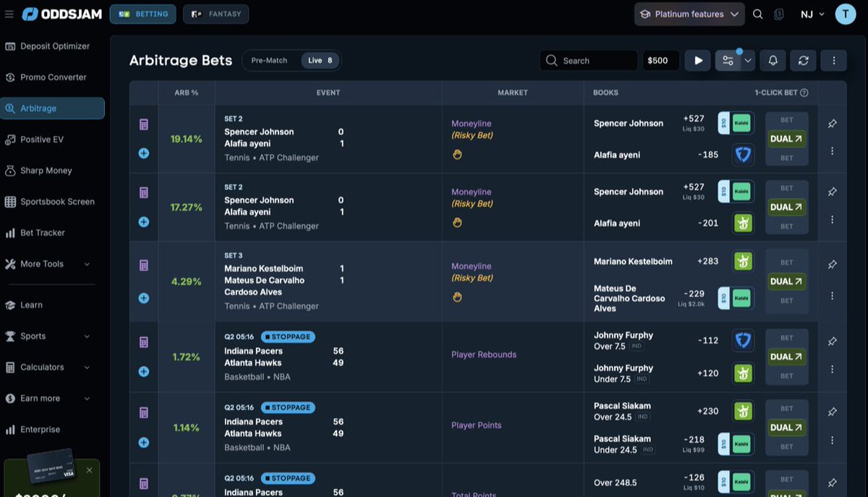This screenshot has width=868, height=497.
Task: Click the Player Rebounds market link
Action: click(x=484, y=354)
